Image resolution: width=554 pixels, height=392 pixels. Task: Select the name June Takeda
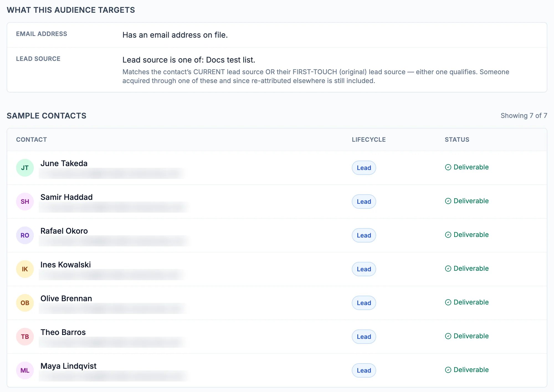point(64,163)
